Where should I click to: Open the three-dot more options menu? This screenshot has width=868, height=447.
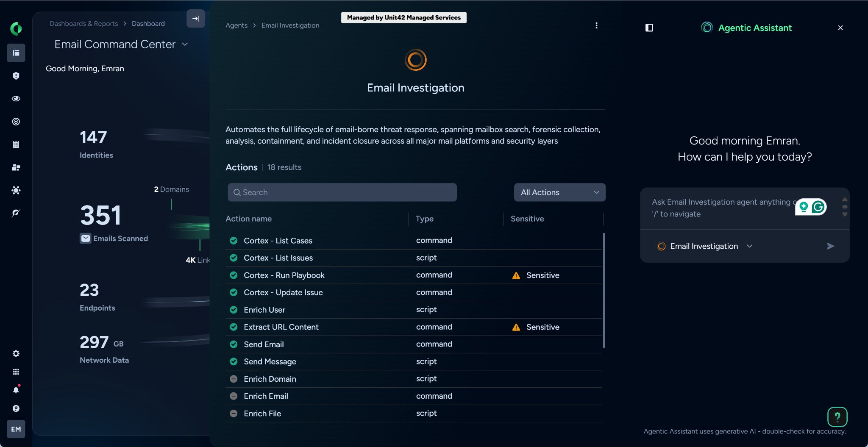596,25
